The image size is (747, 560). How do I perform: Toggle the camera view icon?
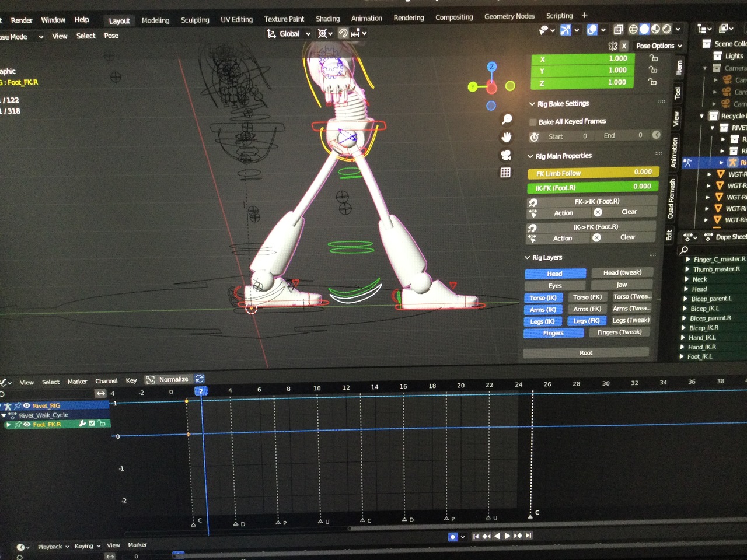(x=505, y=155)
